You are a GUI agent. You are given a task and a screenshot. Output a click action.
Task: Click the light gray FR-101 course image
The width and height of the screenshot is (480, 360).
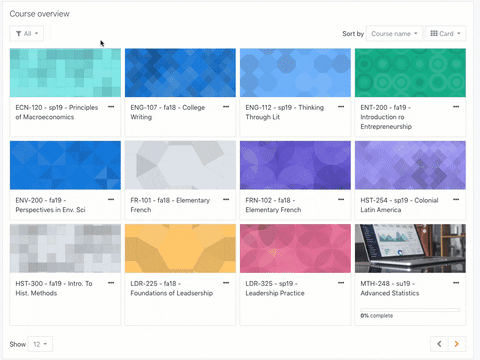pyautogui.click(x=180, y=165)
